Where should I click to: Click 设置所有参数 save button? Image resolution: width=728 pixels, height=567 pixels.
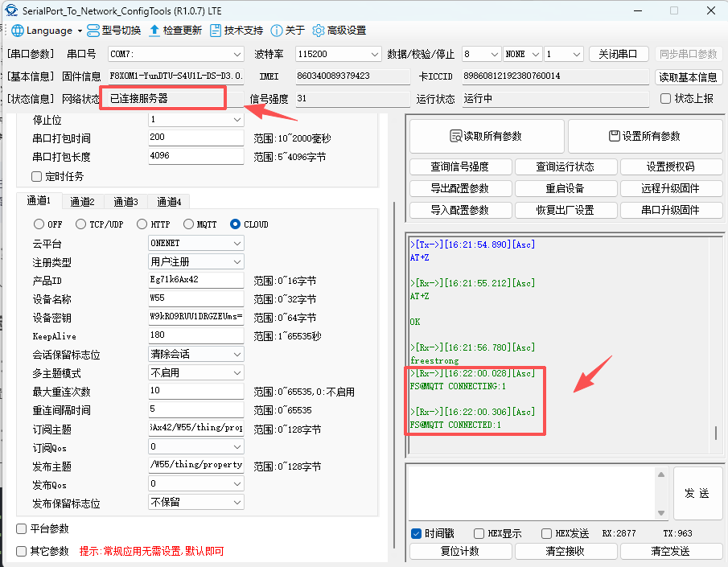pos(645,136)
